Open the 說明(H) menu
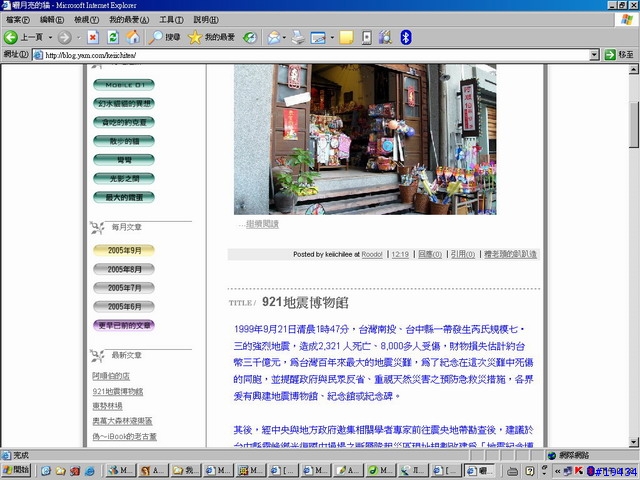 tap(206, 19)
